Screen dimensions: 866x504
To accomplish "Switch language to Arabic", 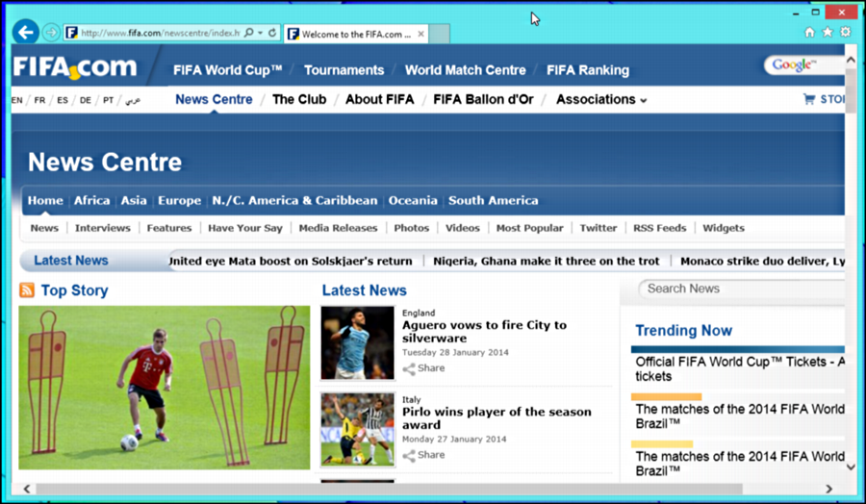I will coord(133,100).
